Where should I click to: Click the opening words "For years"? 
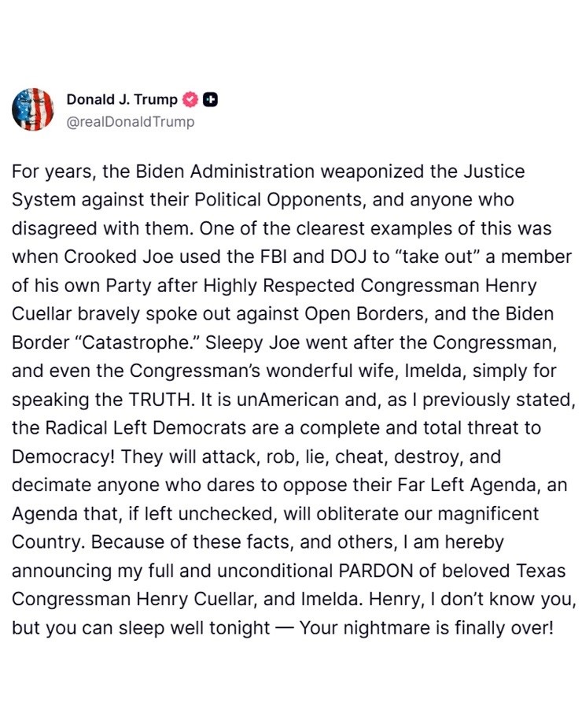pos(48,171)
